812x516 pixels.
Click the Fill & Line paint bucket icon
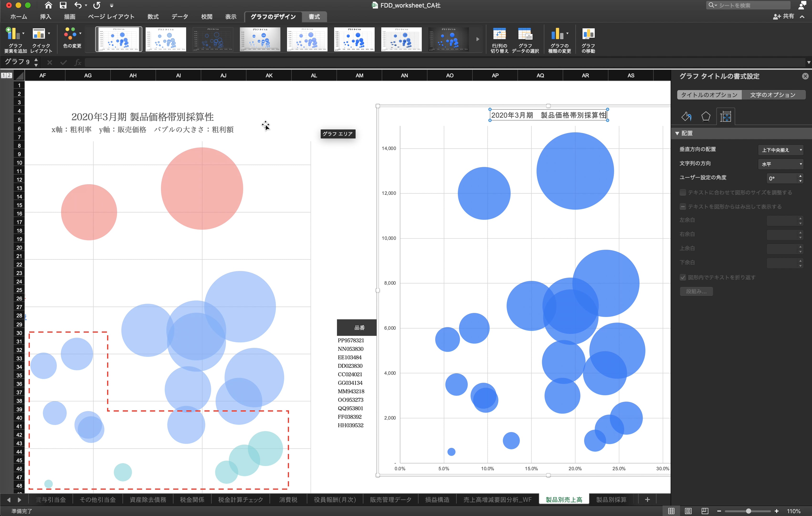[x=686, y=116]
